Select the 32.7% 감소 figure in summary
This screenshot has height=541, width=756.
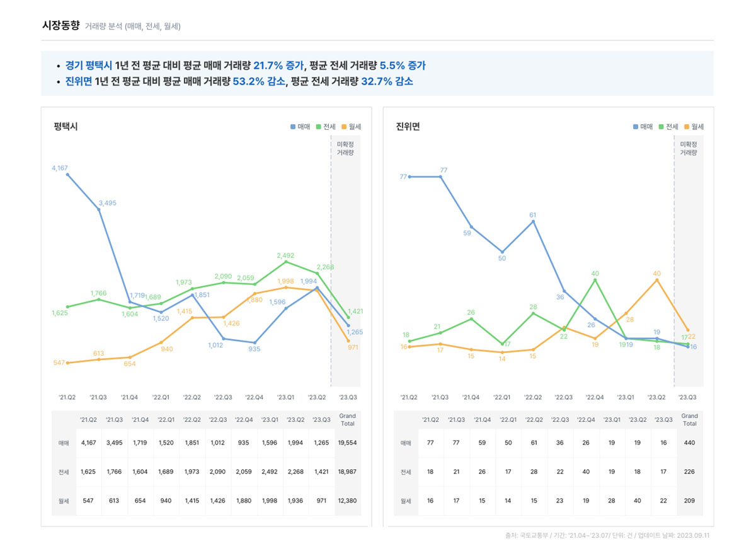[387, 81]
